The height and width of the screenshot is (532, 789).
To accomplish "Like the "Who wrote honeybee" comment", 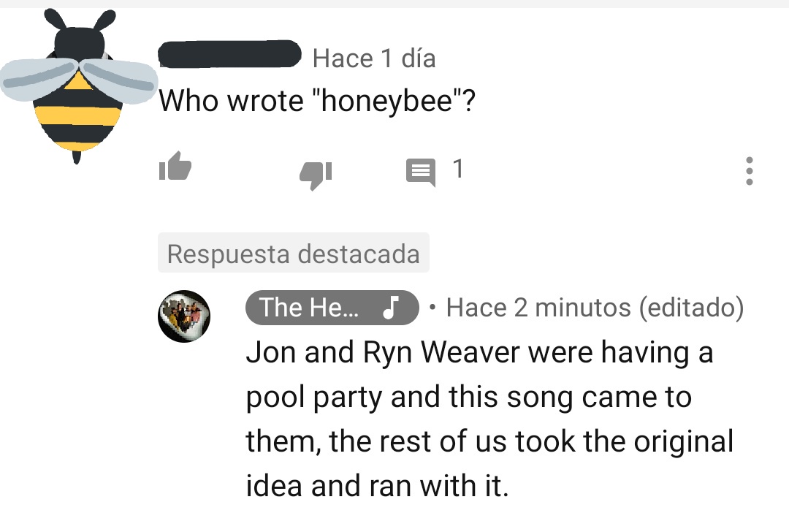I will tap(175, 166).
